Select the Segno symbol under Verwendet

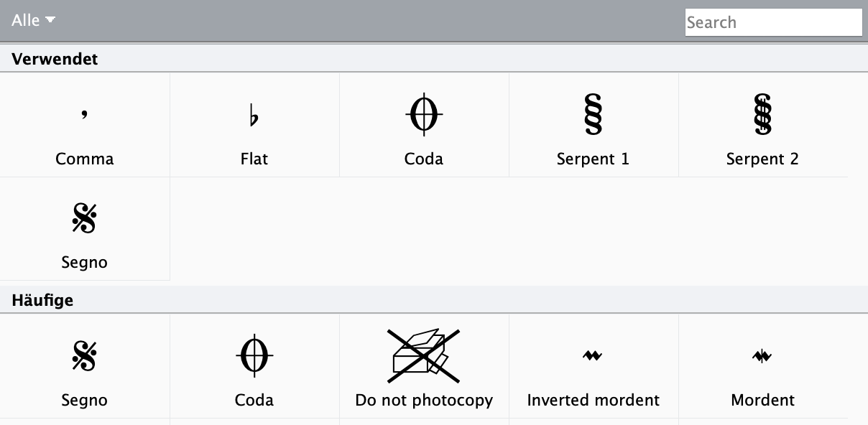(85, 228)
